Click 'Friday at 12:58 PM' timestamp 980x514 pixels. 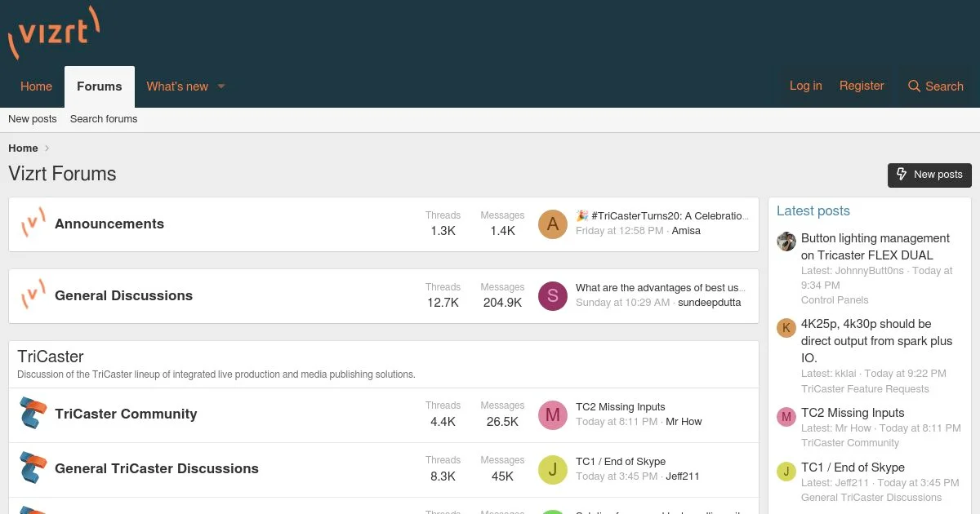[620, 231]
